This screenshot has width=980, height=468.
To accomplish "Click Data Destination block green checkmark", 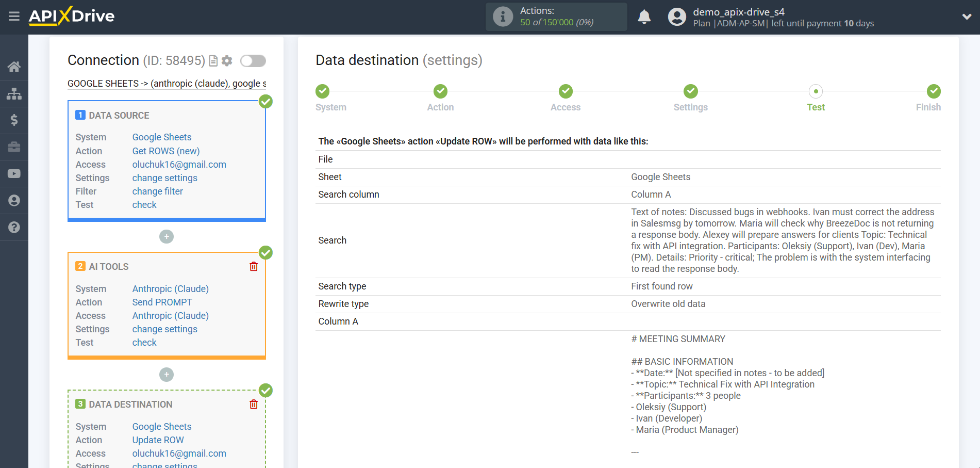I will 265,390.
